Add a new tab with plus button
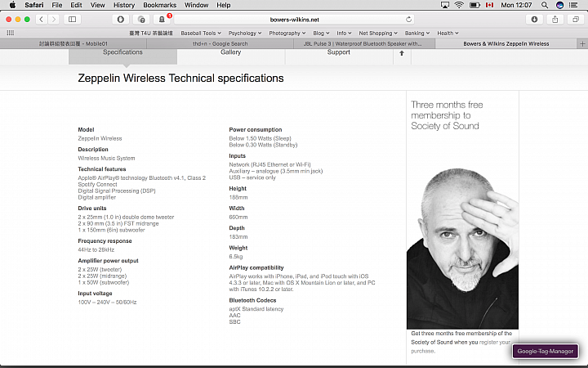This screenshot has height=368, width=588. tap(582, 44)
